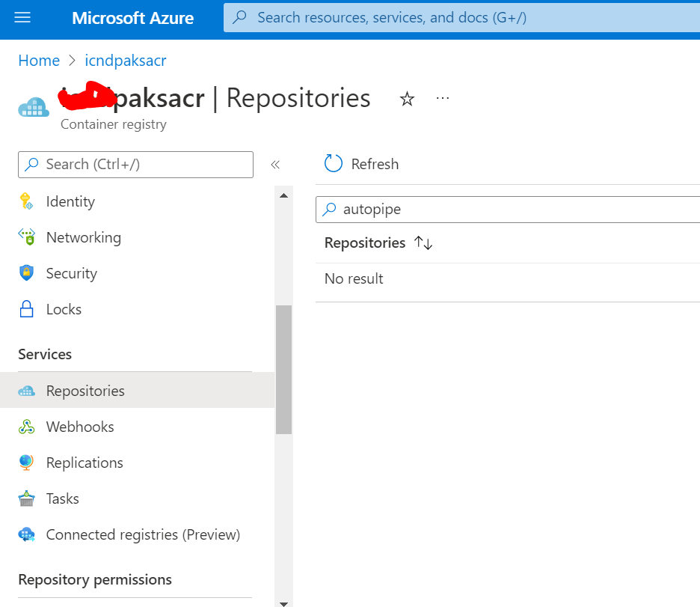Click the repository filter magnifier icon
Screen dimensions: 700x607
[329, 209]
